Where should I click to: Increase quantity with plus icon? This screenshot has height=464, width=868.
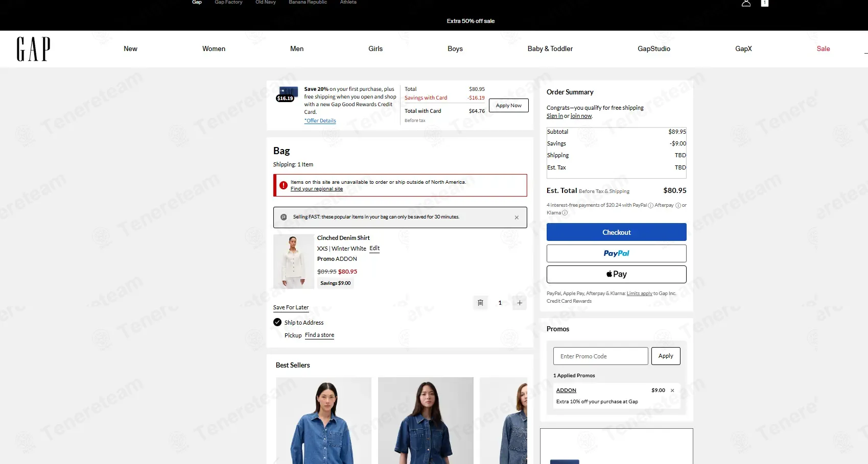(520, 303)
